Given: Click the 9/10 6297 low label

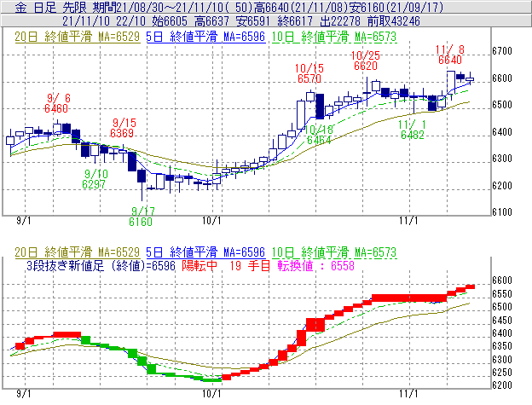Looking at the screenshot, I should coord(95,179).
